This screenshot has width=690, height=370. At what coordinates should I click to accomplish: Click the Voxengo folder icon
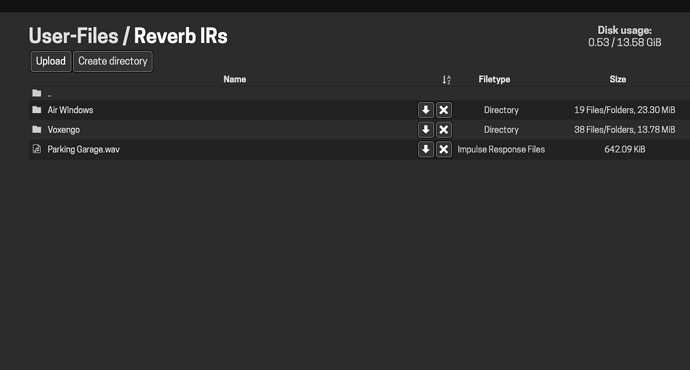37,129
